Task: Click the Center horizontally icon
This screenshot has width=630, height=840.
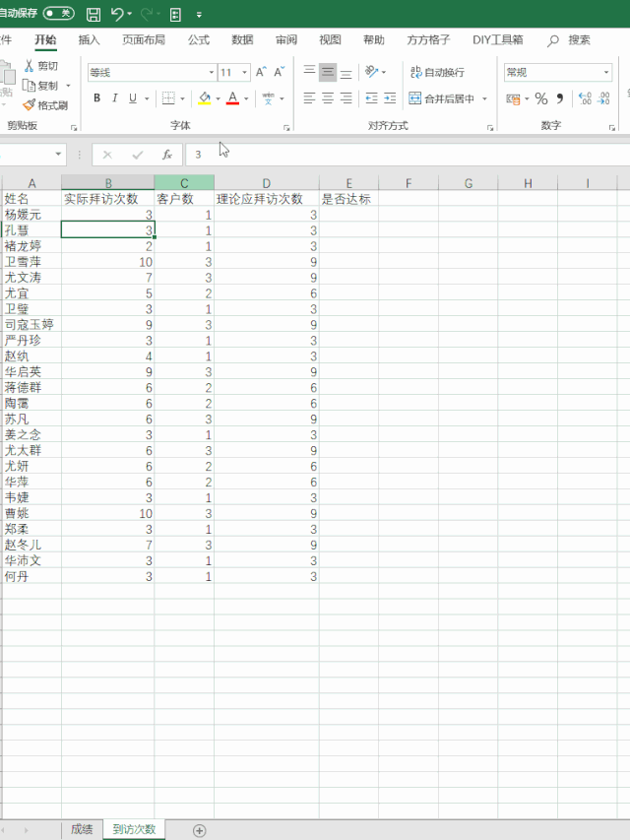Action: click(328, 98)
